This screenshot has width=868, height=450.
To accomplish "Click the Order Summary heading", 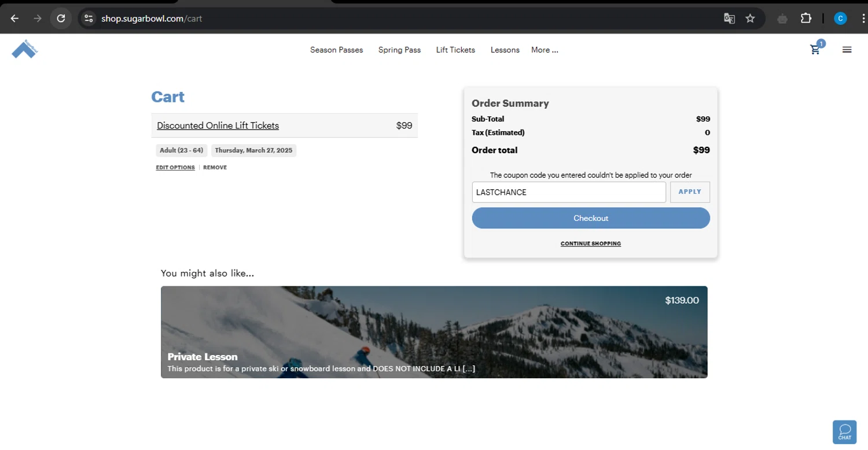I will pos(510,104).
